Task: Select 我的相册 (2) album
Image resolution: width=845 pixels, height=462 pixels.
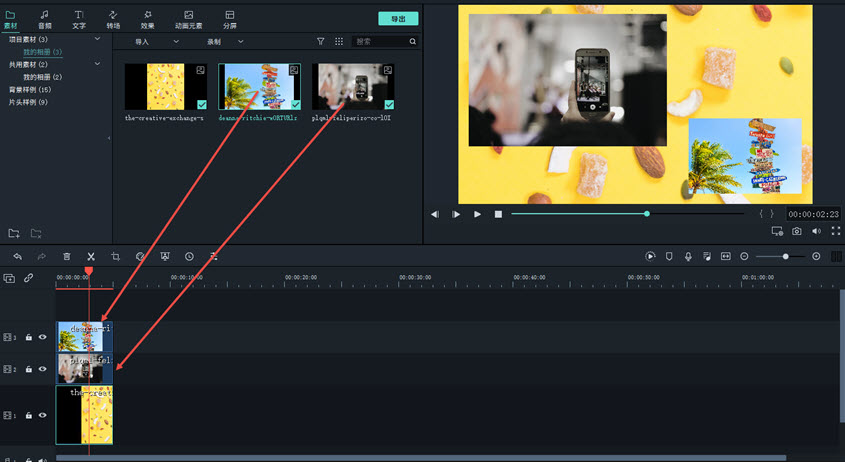Action: [x=43, y=77]
